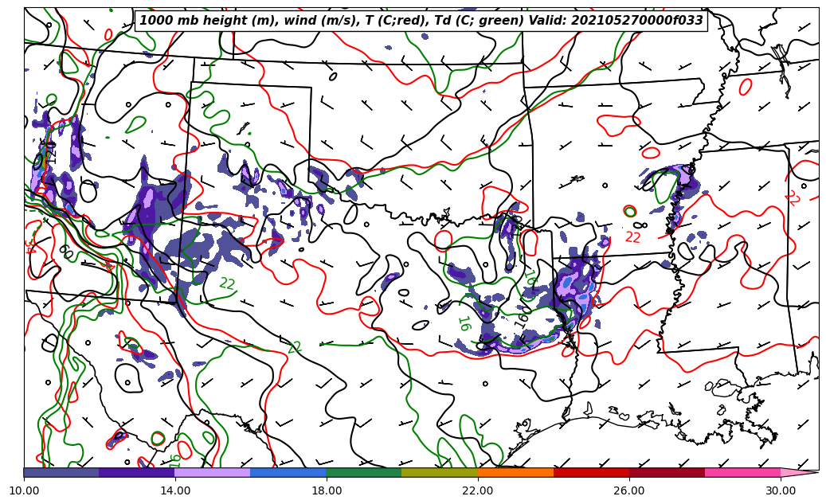Select the blue 16–18 colorbar segment
Image resolution: width=826 pixels, height=504 pixels.
(288, 472)
